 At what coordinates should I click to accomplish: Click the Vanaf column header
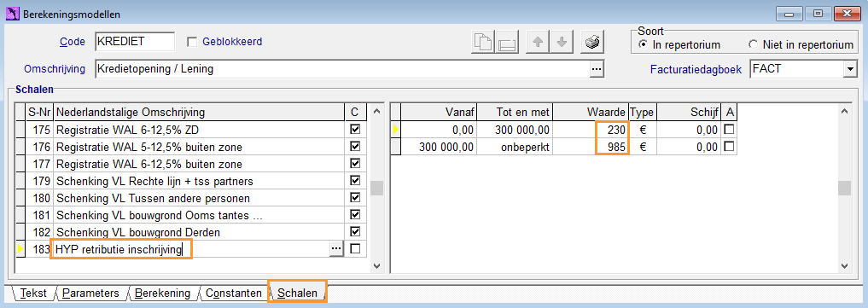pos(439,113)
